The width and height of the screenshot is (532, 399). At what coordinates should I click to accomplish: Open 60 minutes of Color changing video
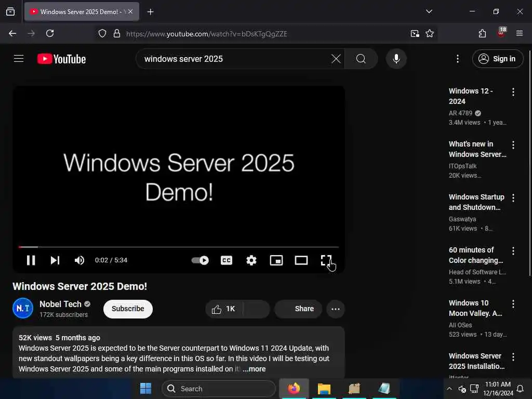(476, 255)
